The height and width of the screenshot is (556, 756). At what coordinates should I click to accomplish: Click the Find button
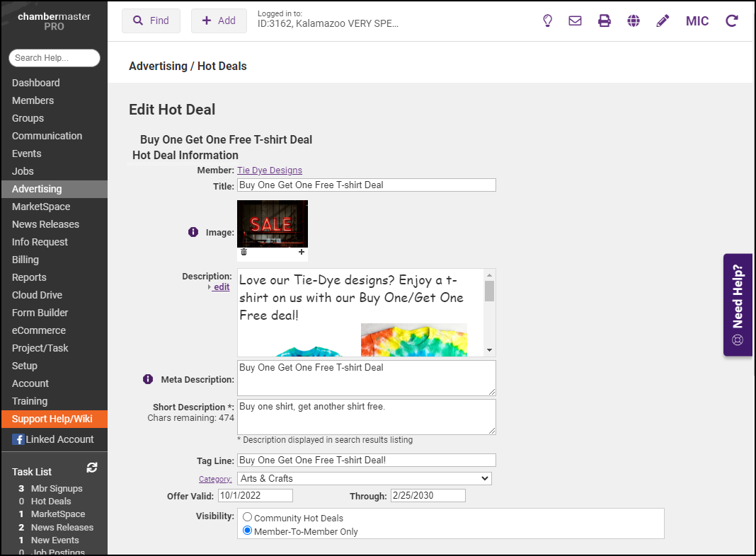(x=151, y=21)
